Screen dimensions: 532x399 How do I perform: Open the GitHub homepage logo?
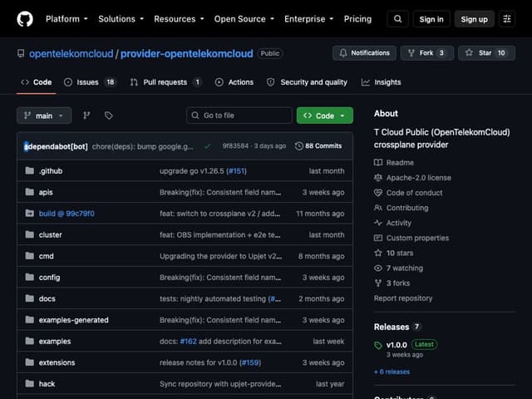pyautogui.click(x=25, y=19)
